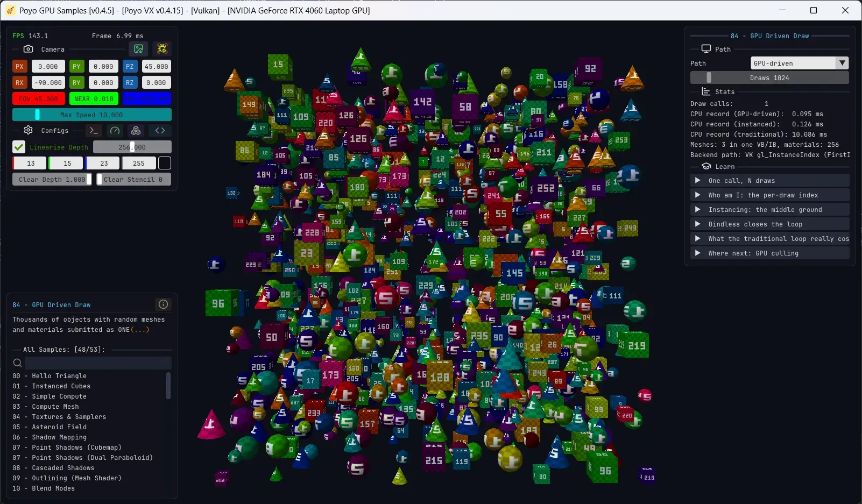The width and height of the screenshot is (862, 504).
Task: Click the green channel value 15
Action: pos(67,163)
